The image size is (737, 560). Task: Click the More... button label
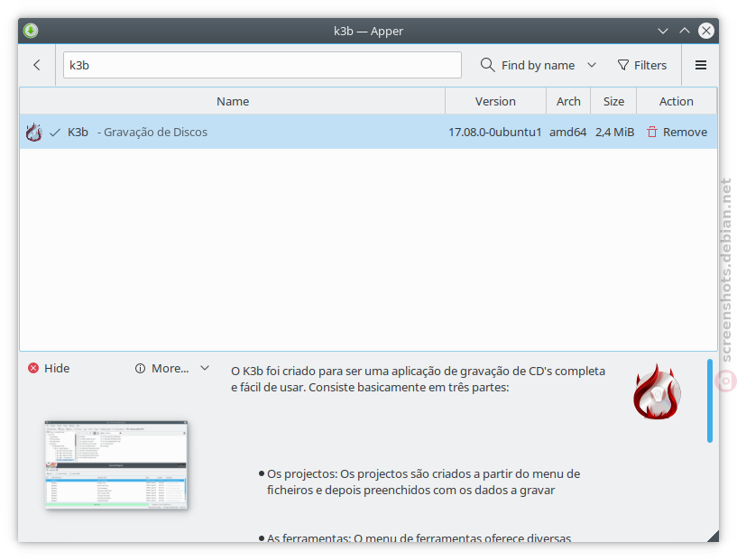click(x=170, y=368)
